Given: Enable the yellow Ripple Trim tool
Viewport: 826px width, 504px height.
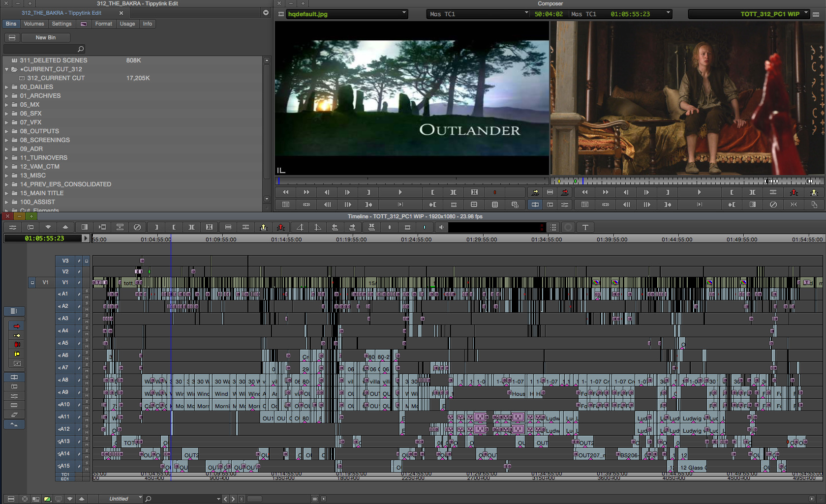Looking at the screenshot, I should pyautogui.click(x=17, y=354).
